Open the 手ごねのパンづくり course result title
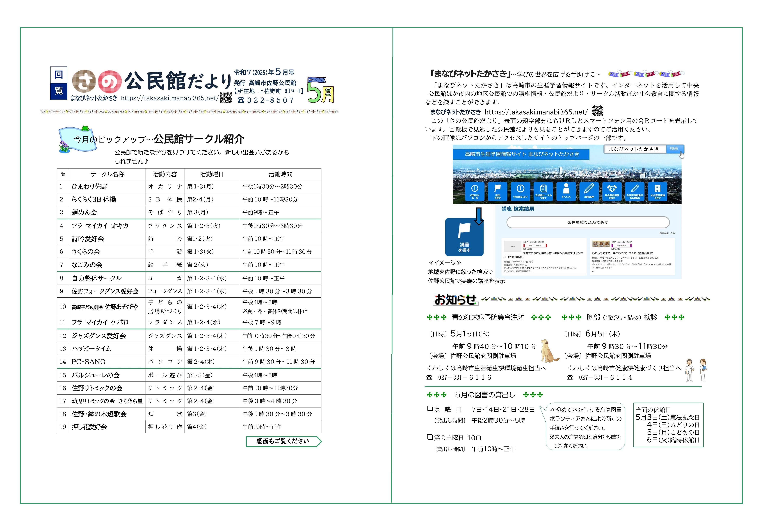The width and height of the screenshot is (781, 532). click(x=623, y=253)
